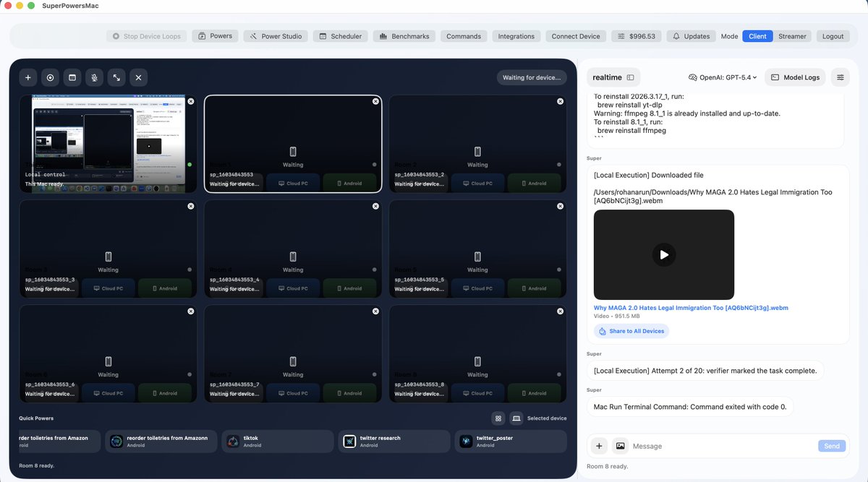Select Cloud PC for room sp_16034843553_7
Screen dimensions: 868x482
293,393
